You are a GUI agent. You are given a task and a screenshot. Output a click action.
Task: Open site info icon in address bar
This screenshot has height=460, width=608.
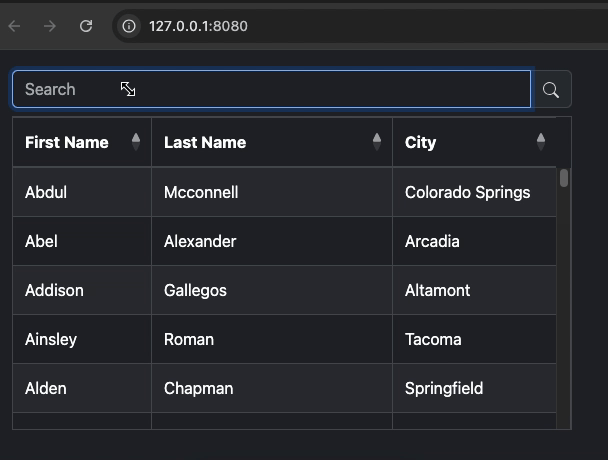point(129,26)
